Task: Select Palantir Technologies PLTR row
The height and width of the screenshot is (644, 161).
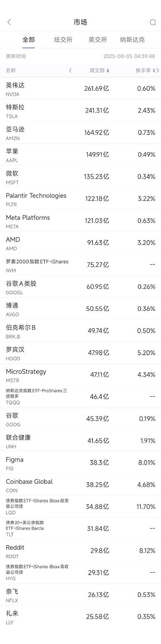Action: coord(80,199)
